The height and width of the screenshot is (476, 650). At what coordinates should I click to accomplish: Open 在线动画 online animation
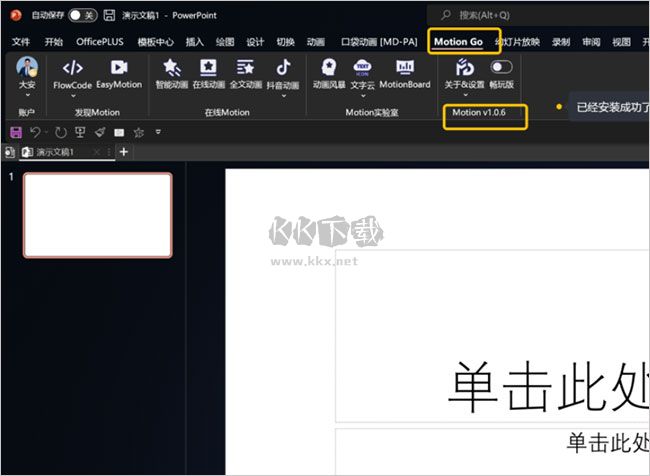(x=208, y=73)
